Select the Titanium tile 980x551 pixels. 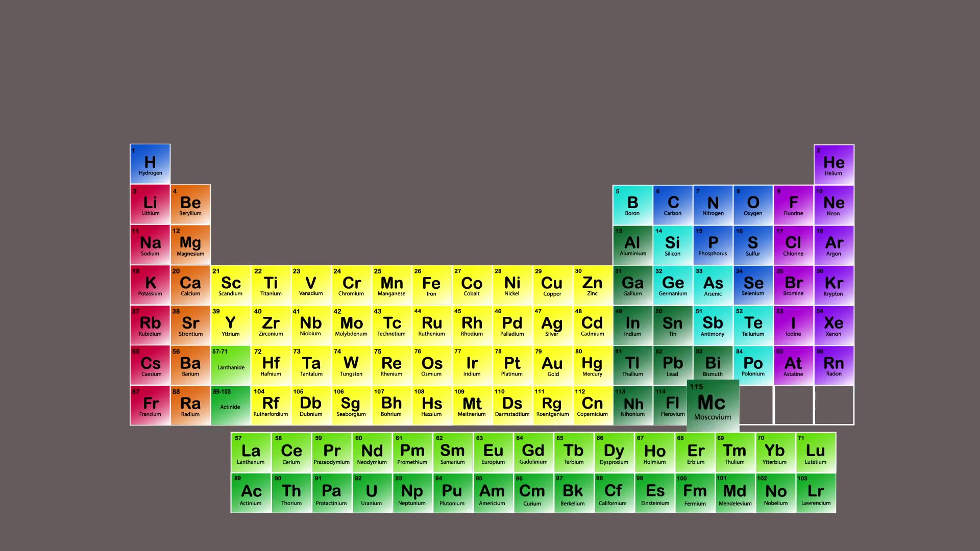(x=271, y=285)
